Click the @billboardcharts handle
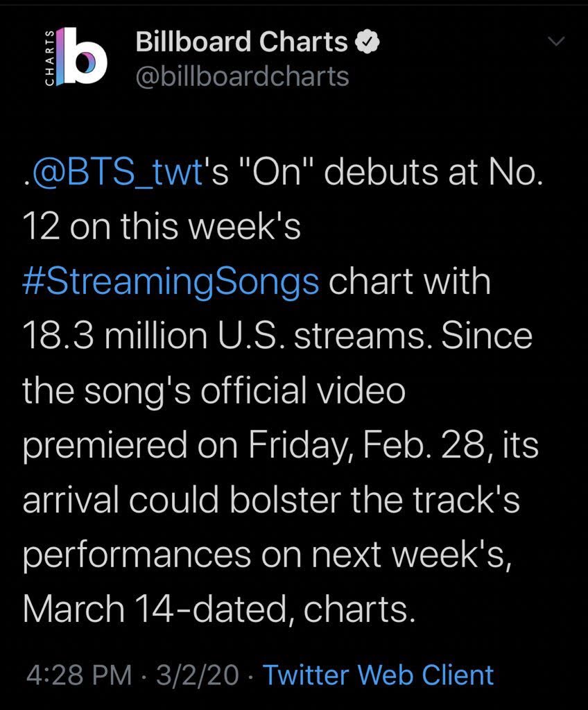This screenshot has width=588, height=710. tap(243, 76)
